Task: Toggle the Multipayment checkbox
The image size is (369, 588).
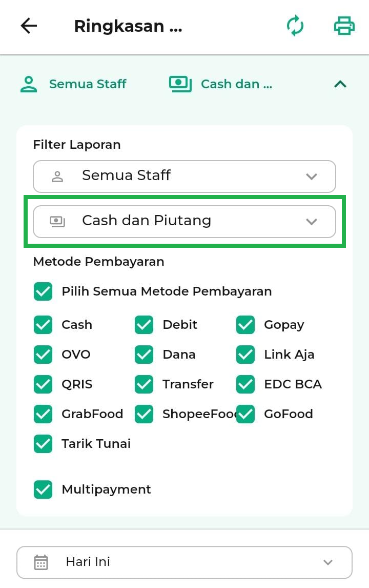Action: click(x=43, y=489)
